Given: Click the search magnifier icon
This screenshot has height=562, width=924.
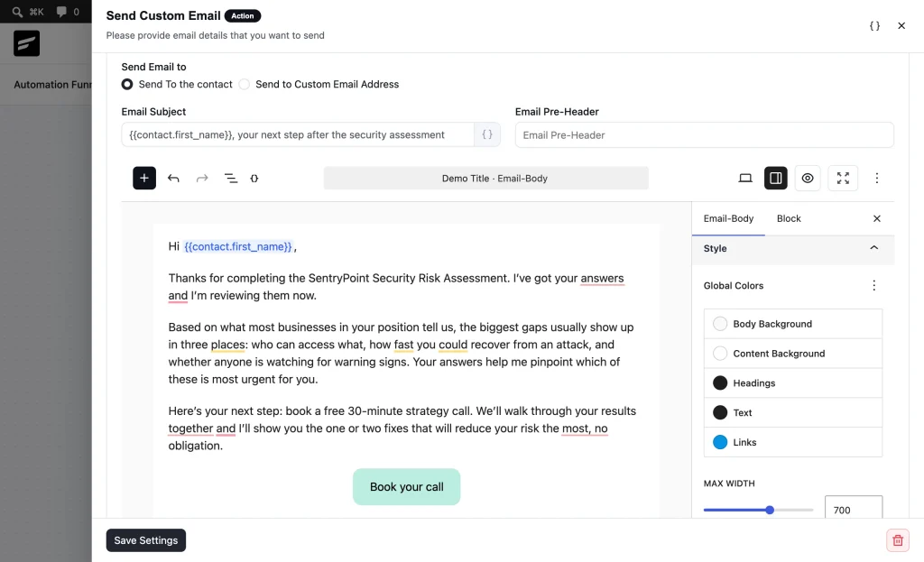Looking at the screenshot, I should 17,12.
